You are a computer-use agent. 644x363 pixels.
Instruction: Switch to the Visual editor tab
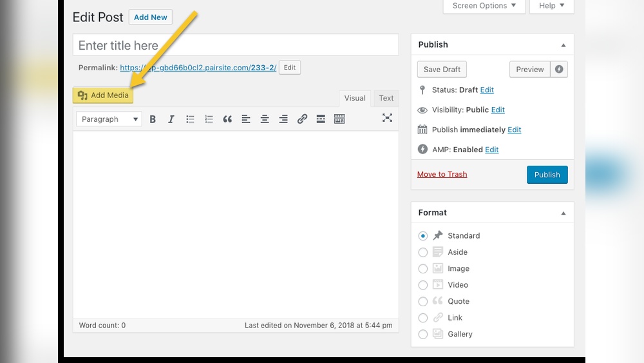click(355, 98)
